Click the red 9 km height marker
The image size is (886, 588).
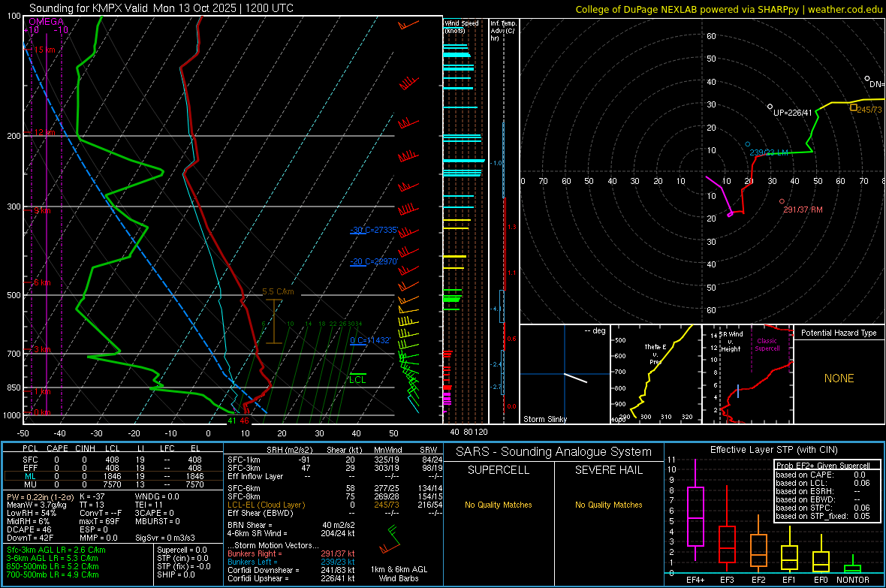(x=42, y=210)
